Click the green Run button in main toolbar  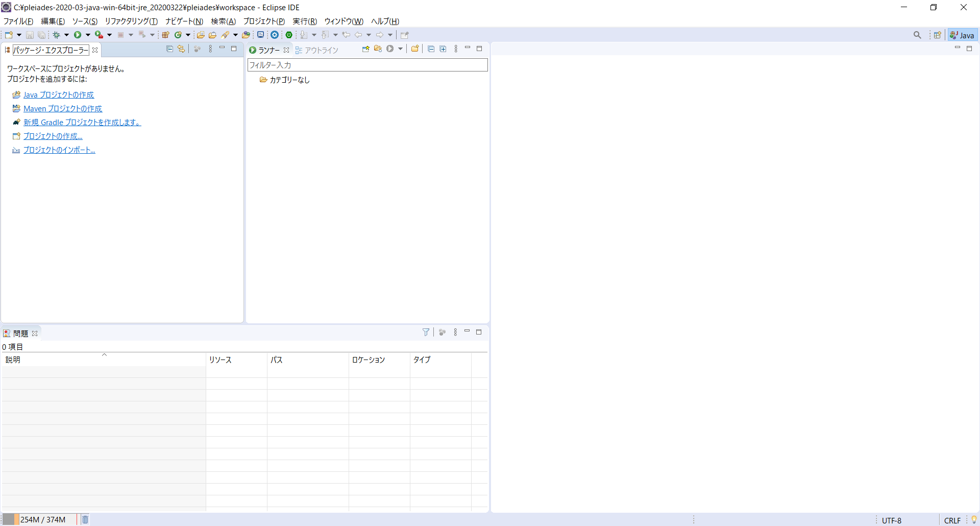[x=78, y=35]
